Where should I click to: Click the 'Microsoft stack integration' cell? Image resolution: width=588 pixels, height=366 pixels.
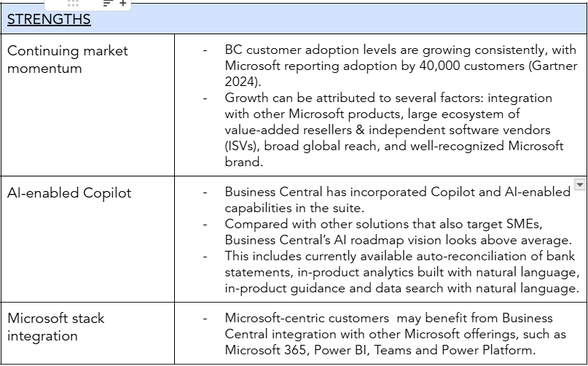(x=56, y=327)
